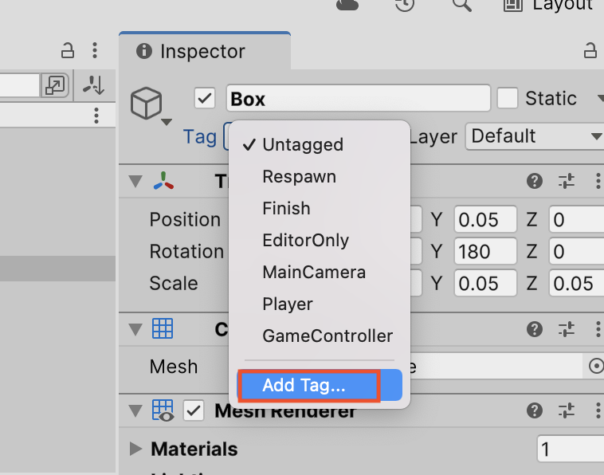Disable the Mesh Renderer checkbox
The height and width of the screenshot is (475, 604).
(193, 411)
